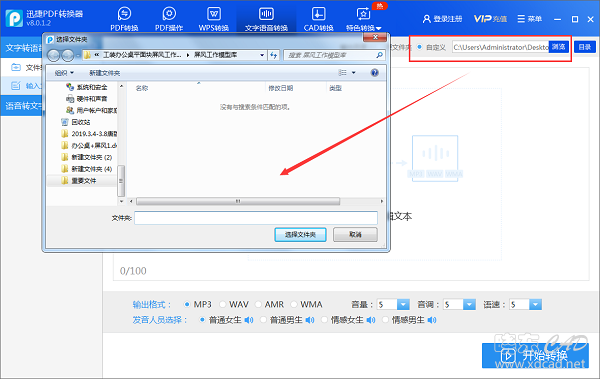Click the tree scrollbar down arrow

tap(121, 201)
